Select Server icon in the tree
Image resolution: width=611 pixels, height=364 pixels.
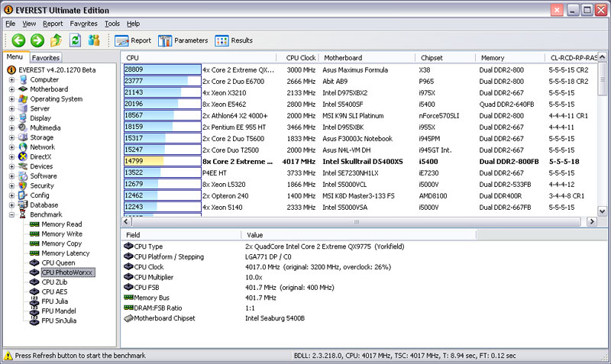click(24, 108)
